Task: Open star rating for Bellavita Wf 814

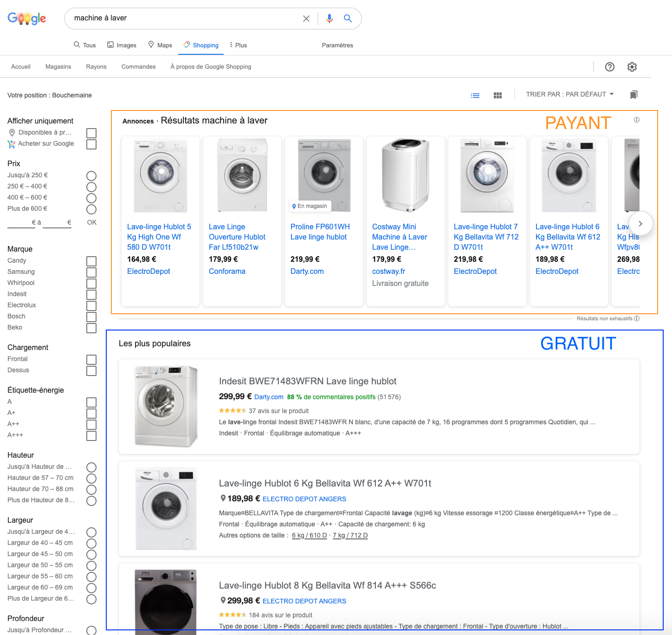Action: 233,615
